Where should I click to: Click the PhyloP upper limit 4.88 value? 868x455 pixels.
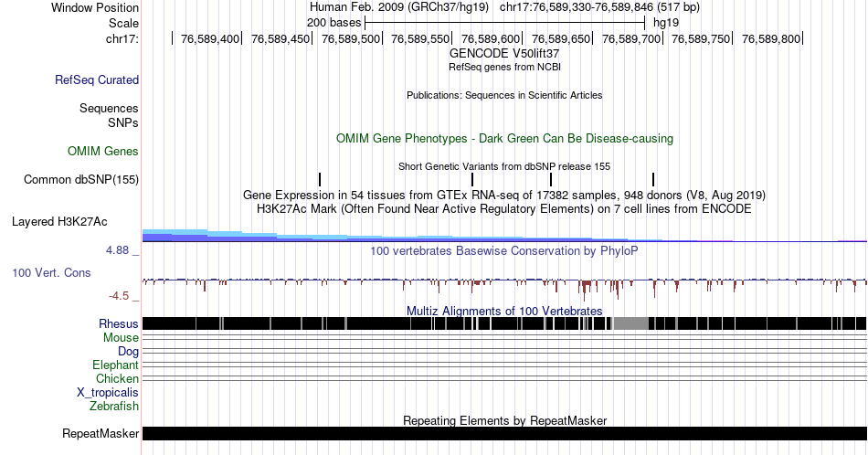[117, 250]
